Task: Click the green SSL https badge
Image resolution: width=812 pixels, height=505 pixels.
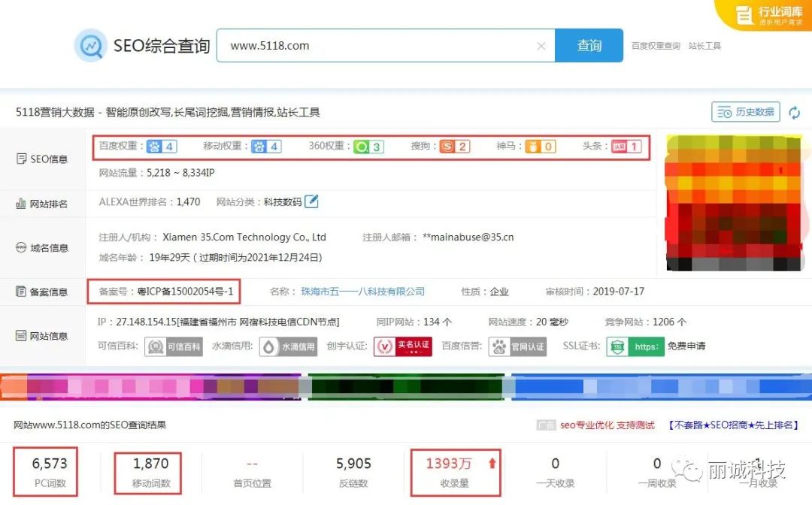Action: pos(635,346)
